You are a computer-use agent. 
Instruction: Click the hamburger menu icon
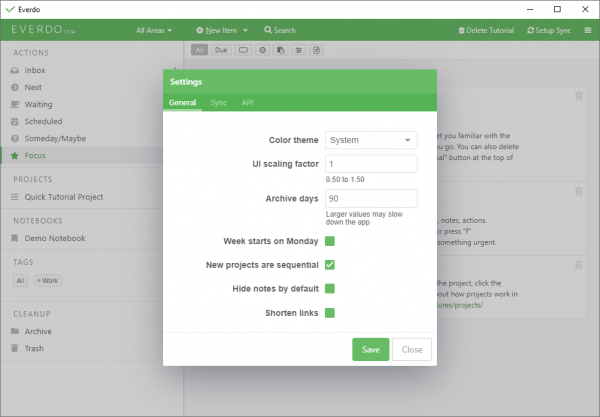click(x=588, y=30)
